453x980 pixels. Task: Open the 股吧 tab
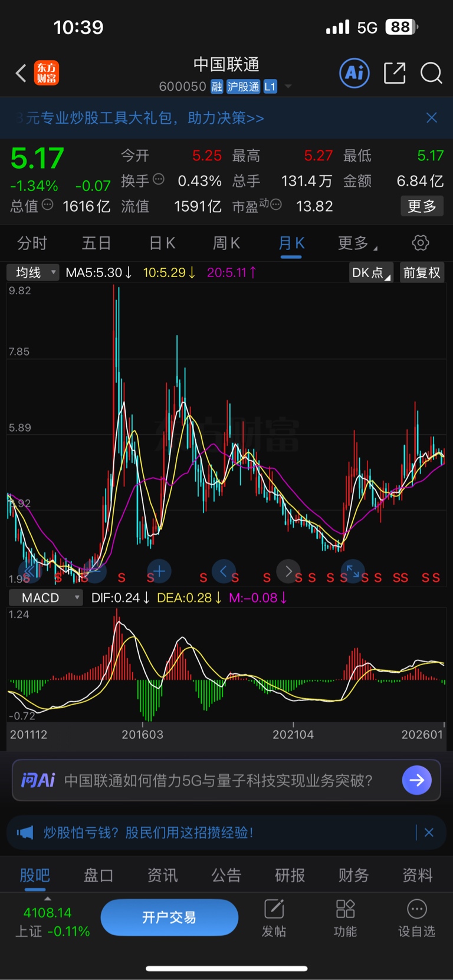click(x=35, y=875)
